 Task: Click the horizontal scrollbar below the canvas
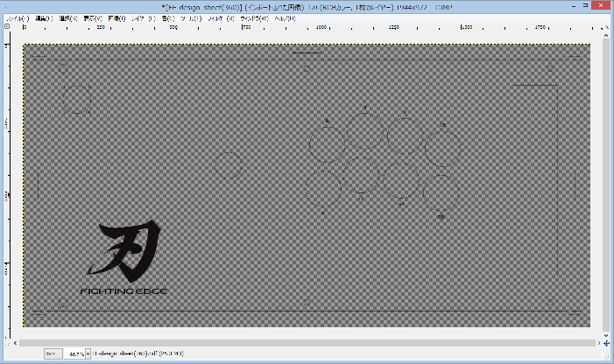307,341
